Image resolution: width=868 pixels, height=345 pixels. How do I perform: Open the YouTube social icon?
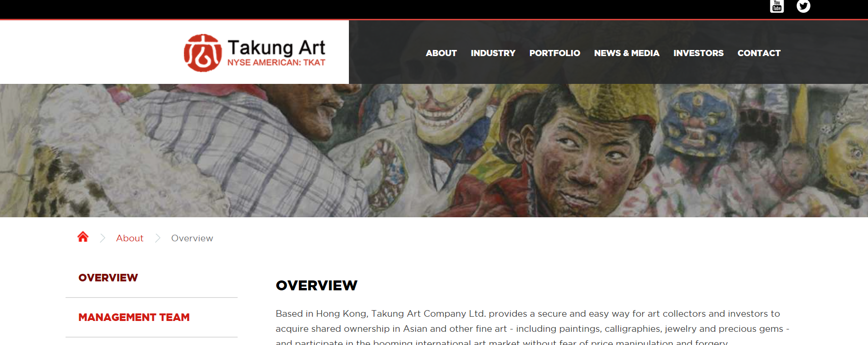pos(777,6)
